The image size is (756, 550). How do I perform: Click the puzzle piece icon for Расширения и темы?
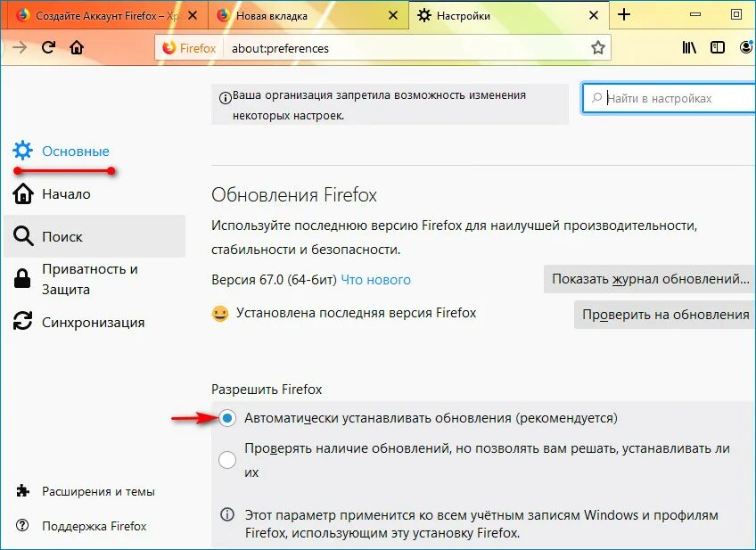[x=22, y=490]
